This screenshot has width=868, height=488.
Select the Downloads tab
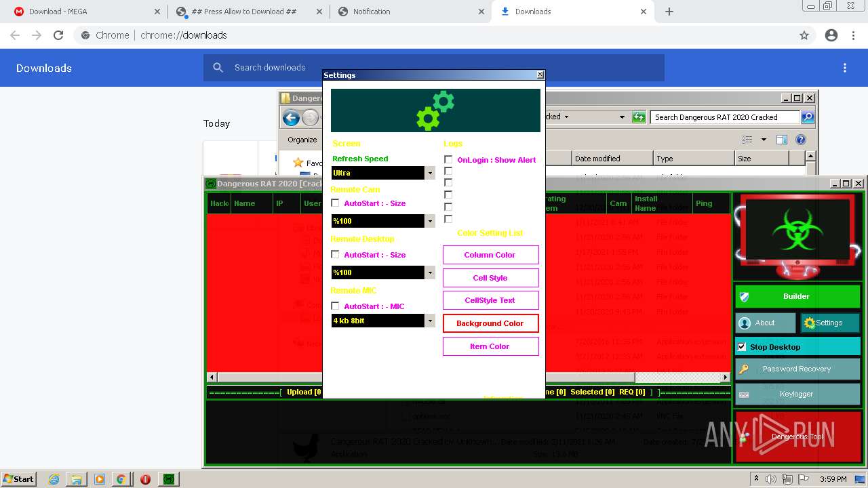pos(574,12)
